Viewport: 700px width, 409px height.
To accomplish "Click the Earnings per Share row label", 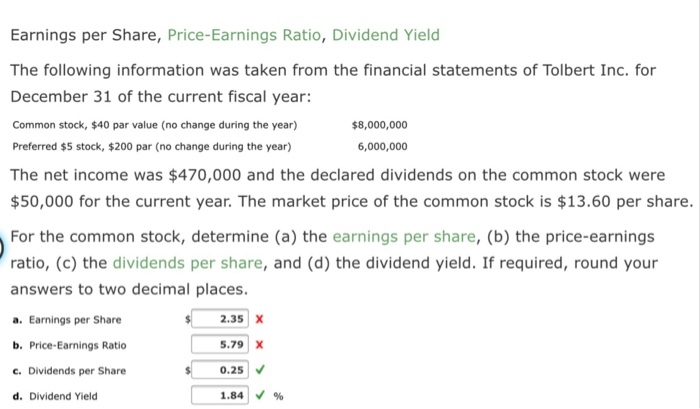I will point(67,320).
